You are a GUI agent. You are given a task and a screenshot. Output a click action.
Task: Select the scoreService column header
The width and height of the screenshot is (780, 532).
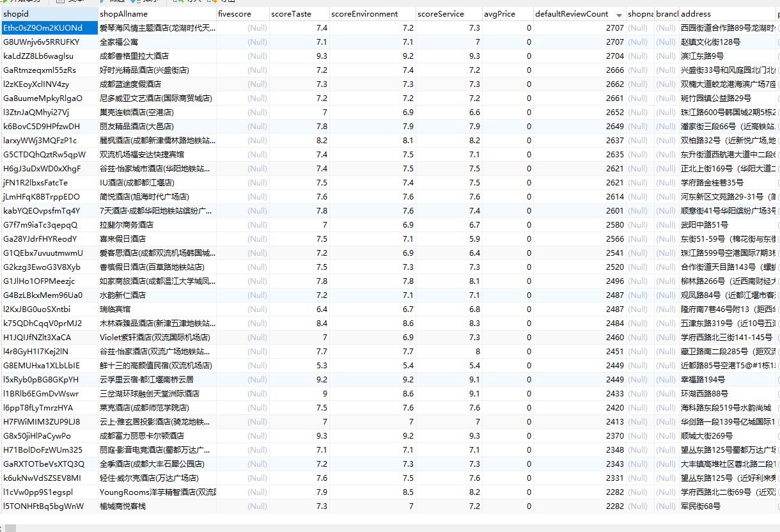(x=448, y=13)
